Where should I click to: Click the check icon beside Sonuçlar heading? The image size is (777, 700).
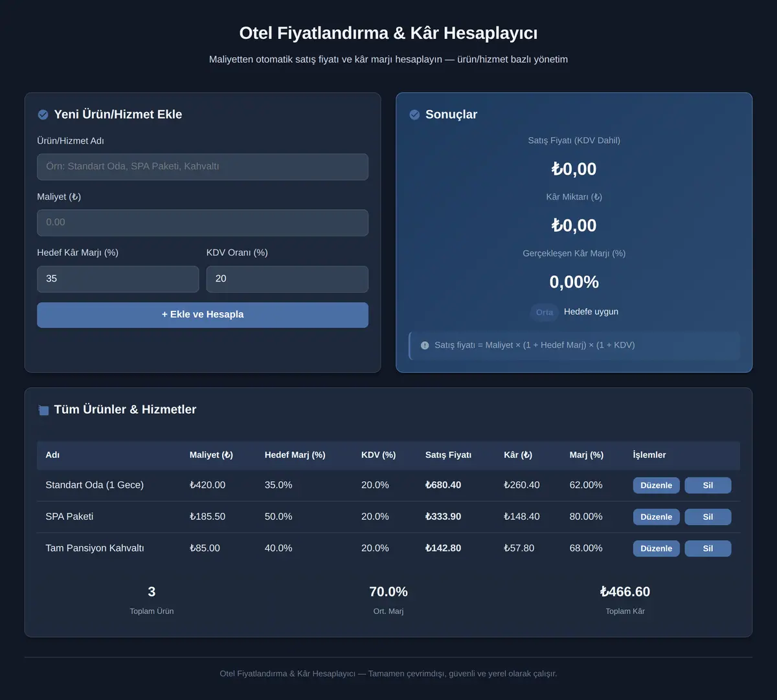[414, 115]
